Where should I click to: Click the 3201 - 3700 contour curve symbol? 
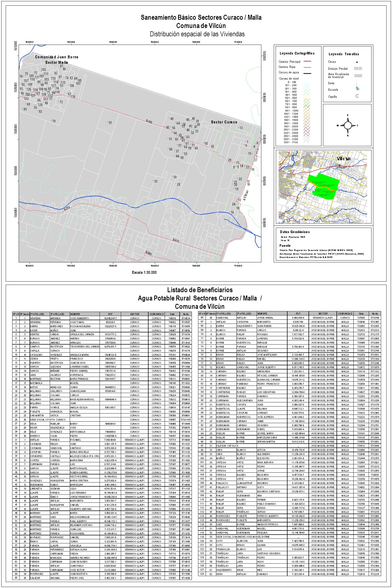pos(307,141)
